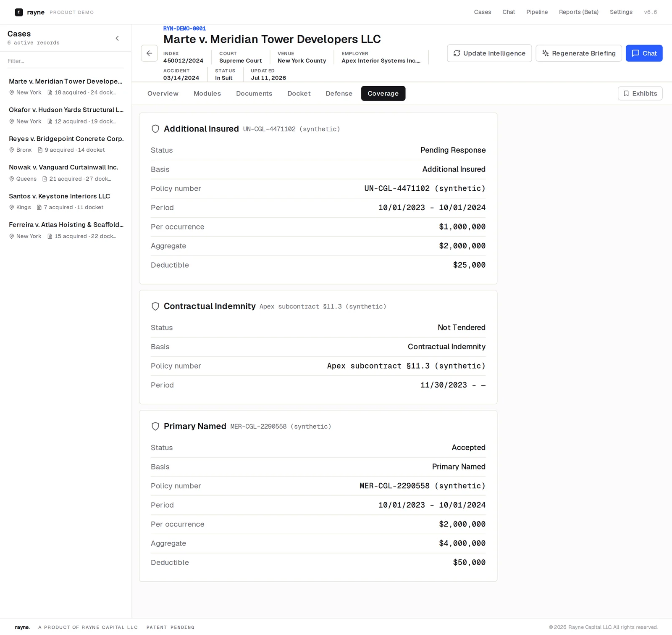This screenshot has width=672, height=635.
Task: Select Nowak v. Vanguard Curtainwall Inc. case
Action: [66, 173]
